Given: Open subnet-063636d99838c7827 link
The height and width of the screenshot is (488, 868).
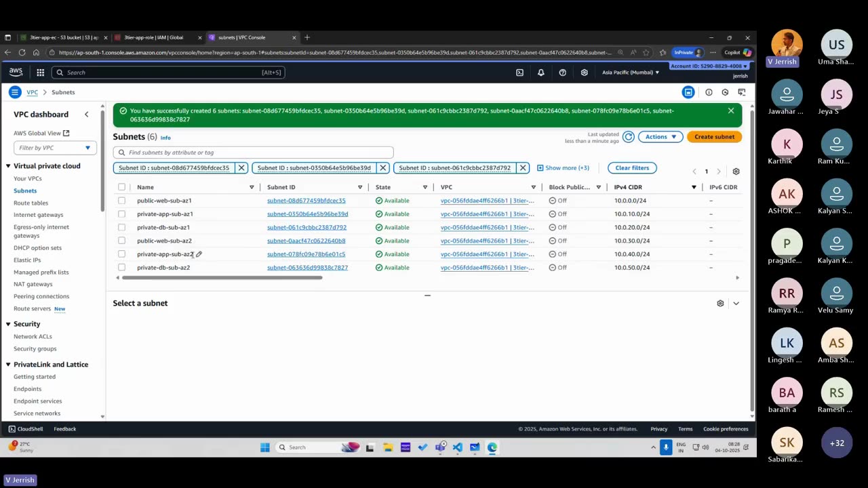Looking at the screenshot, I should point(307,268).
